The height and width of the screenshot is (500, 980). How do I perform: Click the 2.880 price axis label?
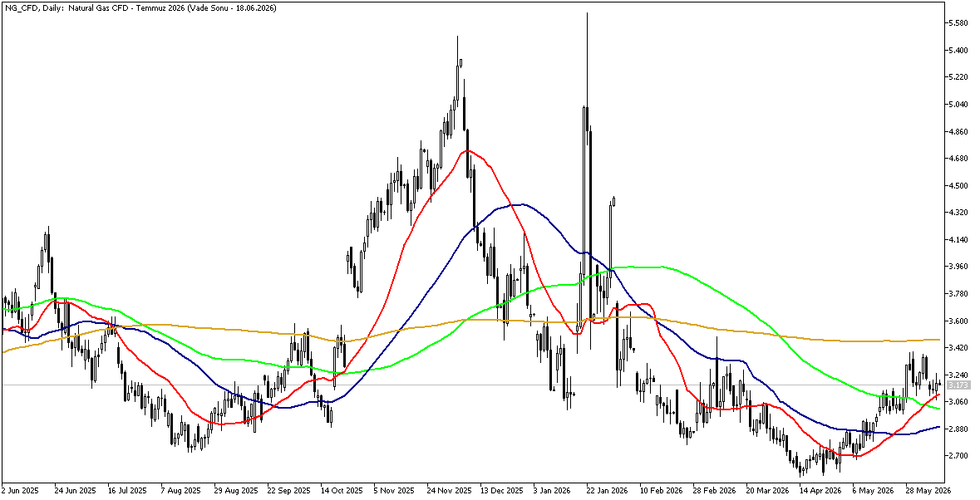pyautogui.click(x=958, y=429)
